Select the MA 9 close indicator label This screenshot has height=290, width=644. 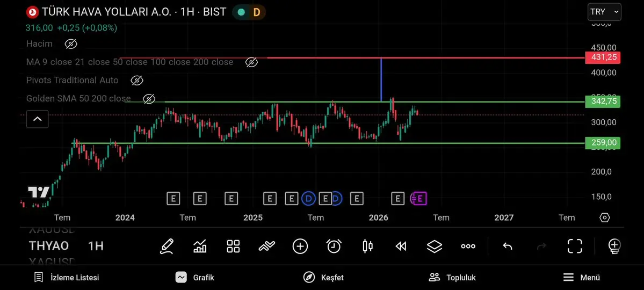click(x=130, y=62)
